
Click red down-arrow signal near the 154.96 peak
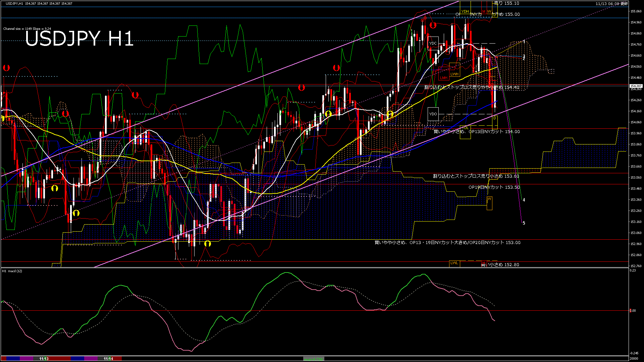coord(433,25)
